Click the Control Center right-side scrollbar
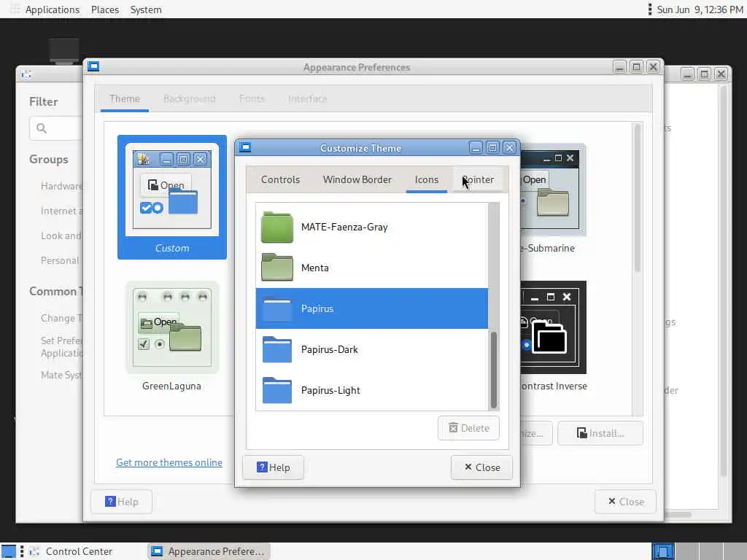This screenshot has height=560, width=747. pyautogui.click(x=724, y=281)
